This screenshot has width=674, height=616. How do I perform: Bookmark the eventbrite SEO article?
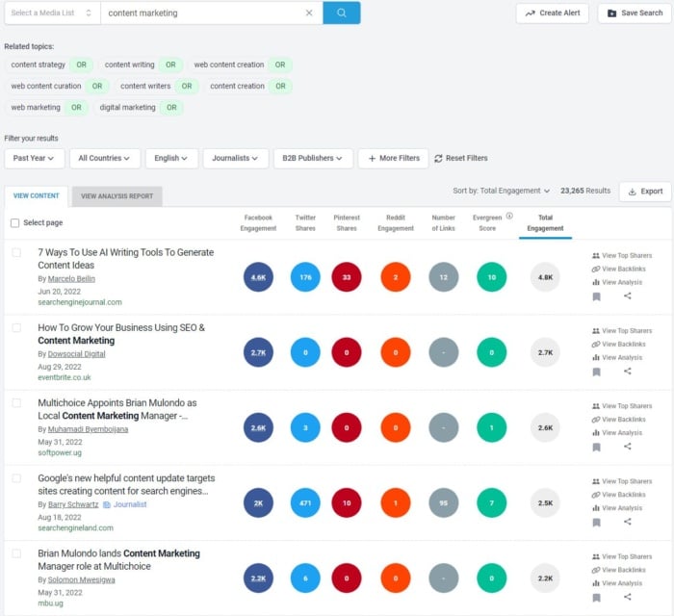pyautogui.click(x=596, y=372)
